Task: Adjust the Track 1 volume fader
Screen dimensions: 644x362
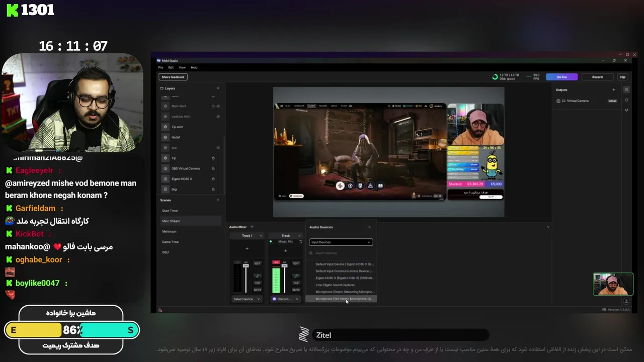Action: pyautogui.click(x=246, y=265)
